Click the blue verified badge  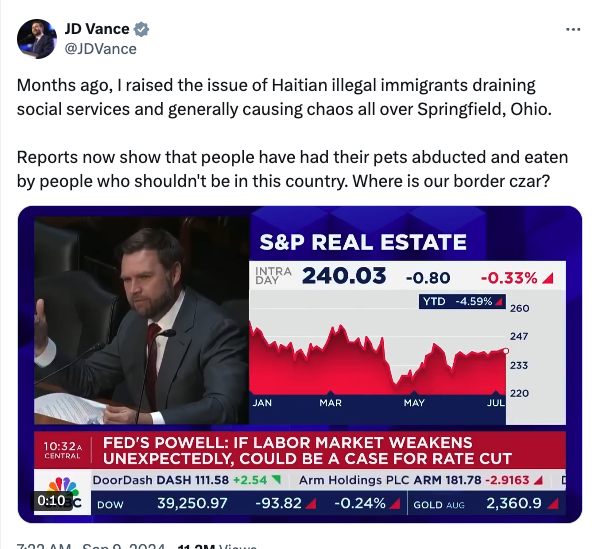(x=141, y=29)
